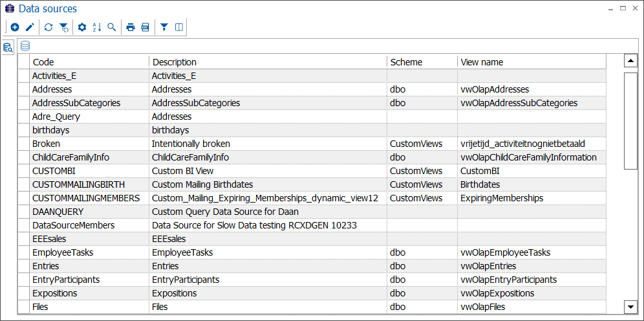Click 'Custom Query Data Source for Daan' cell
This screenshot has height=321, width=644.
pyautogui.click(x=268, y=211)
